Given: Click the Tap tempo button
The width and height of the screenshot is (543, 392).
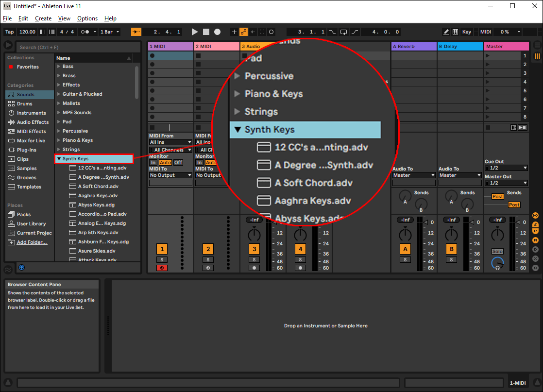Looking at the screenshot, I should pos(9,32).
